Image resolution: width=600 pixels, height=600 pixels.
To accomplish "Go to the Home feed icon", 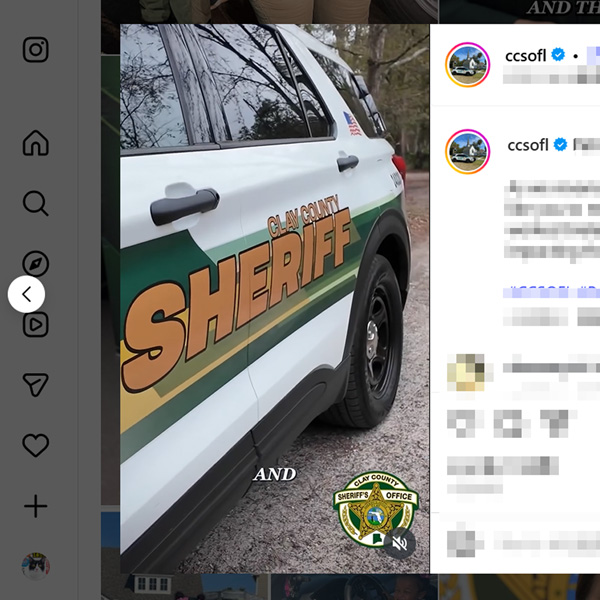I will [36, 143].
